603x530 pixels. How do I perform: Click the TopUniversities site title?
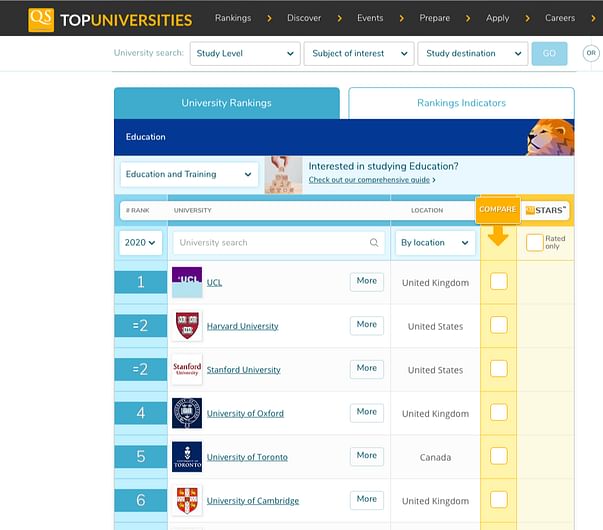click(126, 20)
